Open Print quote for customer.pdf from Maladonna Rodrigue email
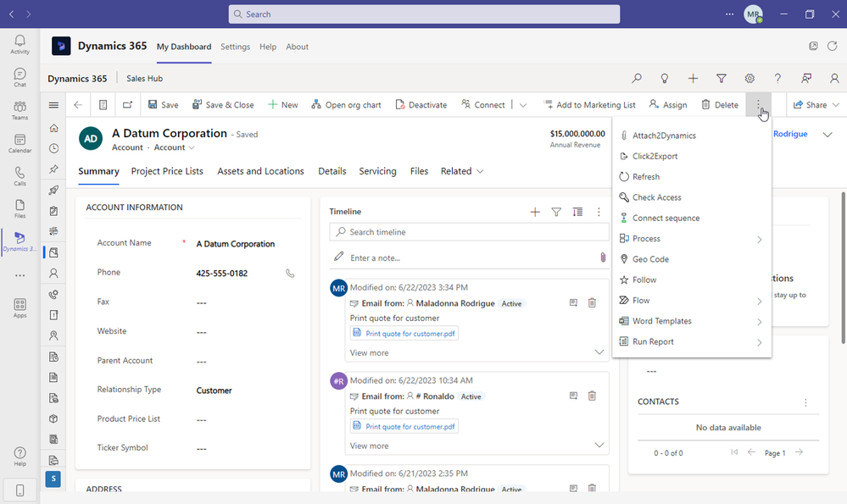Image resolution: width=847 pixels, height=504 pixels. click(404, 334)
